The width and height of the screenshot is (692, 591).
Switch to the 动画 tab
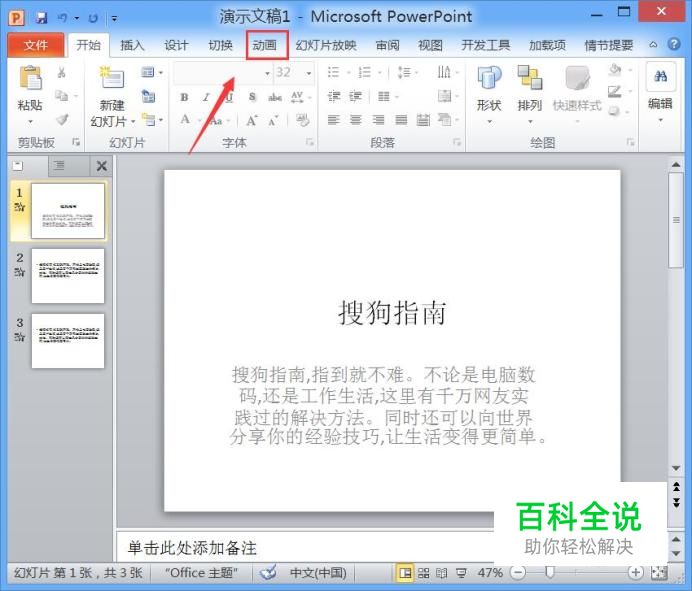pos(266,45)
